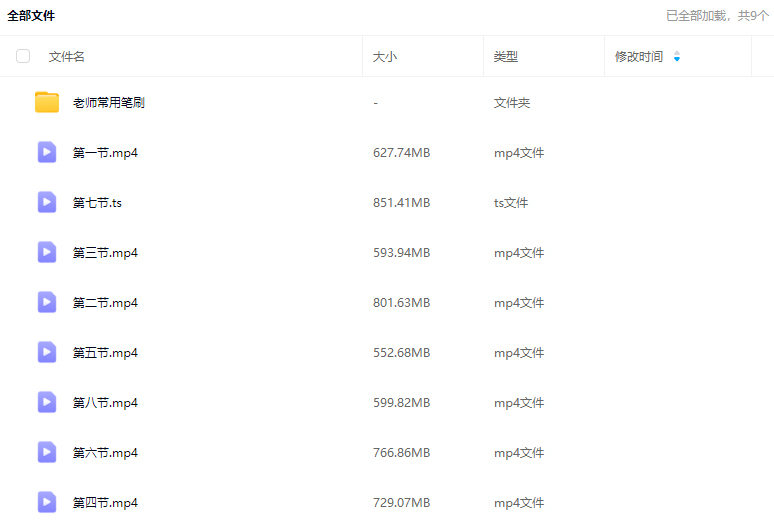Toggle sort arrow beside 修改时间
This screenshot has width=774, height=530.
point(677,57)
